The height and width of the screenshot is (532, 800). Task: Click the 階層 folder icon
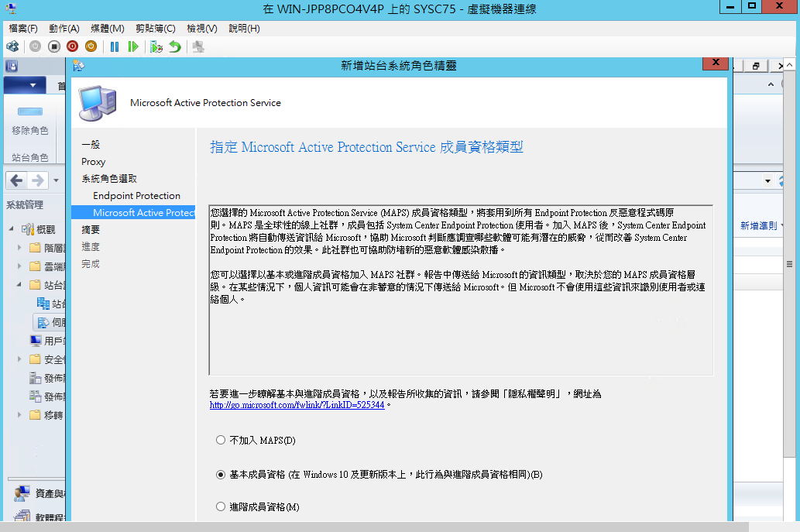35,248
